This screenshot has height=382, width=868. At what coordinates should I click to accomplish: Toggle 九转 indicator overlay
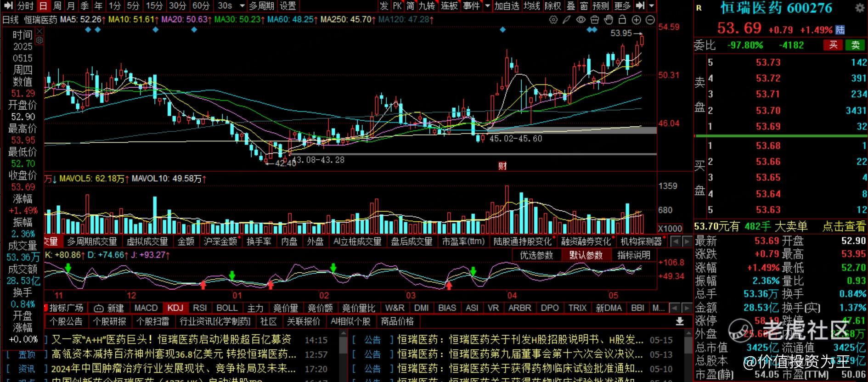[427, 6]
